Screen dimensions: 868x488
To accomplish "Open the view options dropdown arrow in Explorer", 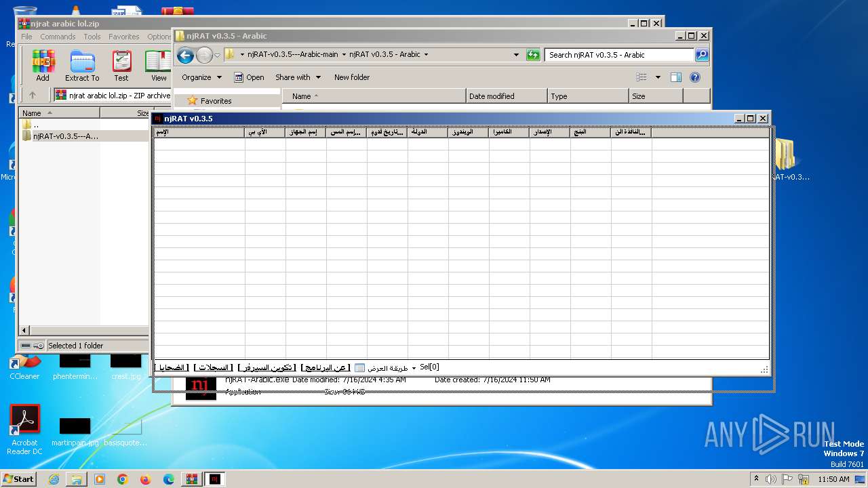I will tap(658, 77).
